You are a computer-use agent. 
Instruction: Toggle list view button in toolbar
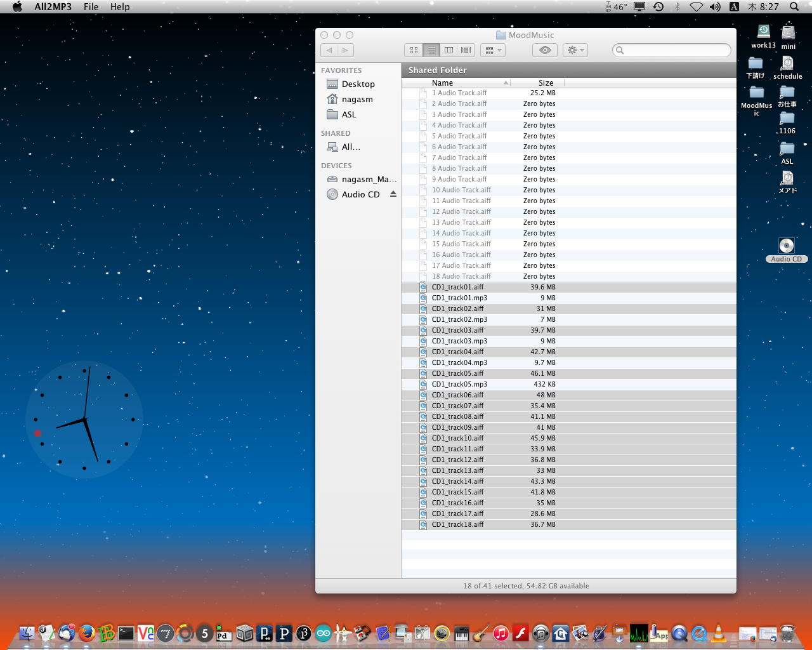pyautogui.click(x=431, y=50)
